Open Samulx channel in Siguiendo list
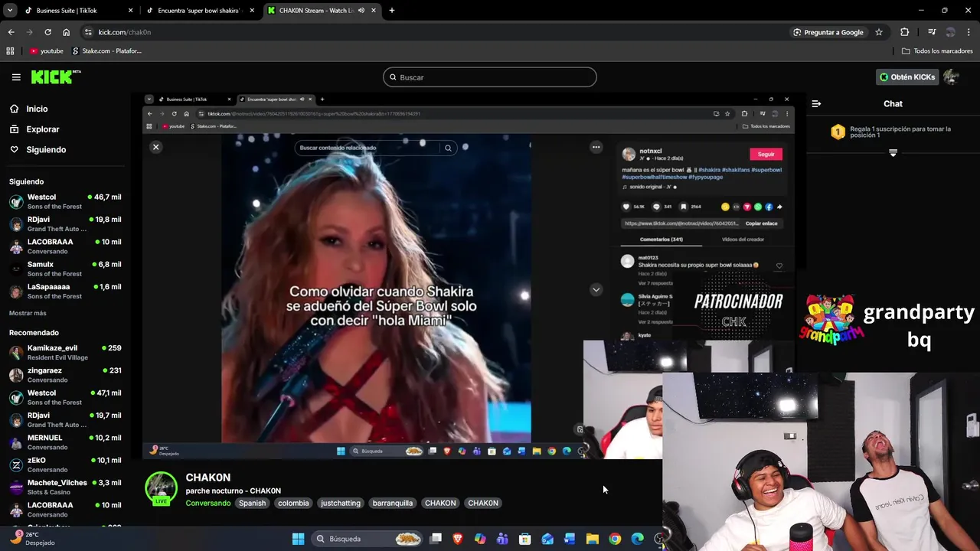 [x=65, y=269]
